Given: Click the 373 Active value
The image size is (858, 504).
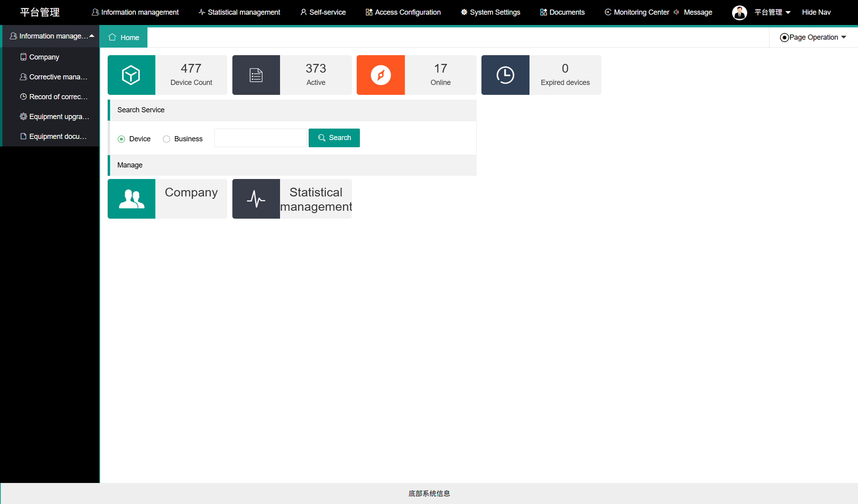Looking at the screenshot, I should click(316, 68).
